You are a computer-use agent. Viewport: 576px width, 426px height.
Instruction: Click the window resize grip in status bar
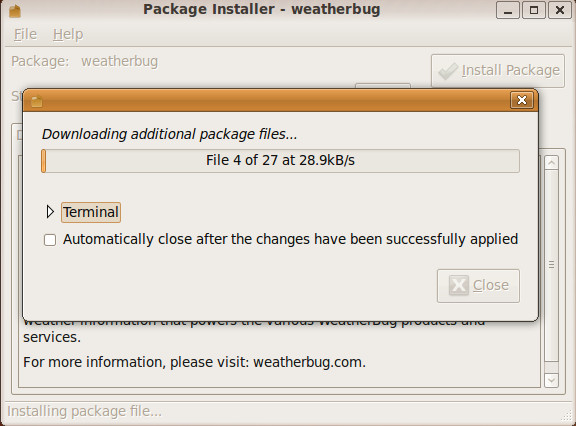coord(568,416)
